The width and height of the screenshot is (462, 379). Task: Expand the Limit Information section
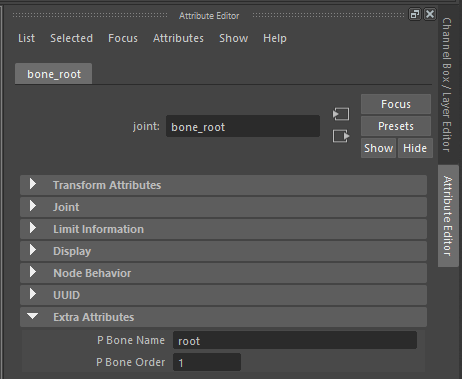[223, 229]
